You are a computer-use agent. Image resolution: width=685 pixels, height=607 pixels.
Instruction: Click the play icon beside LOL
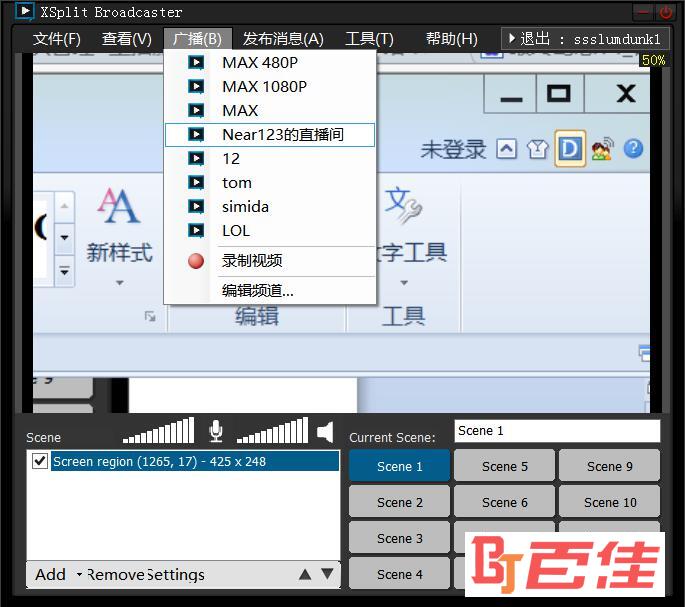[x=196, y=230]
